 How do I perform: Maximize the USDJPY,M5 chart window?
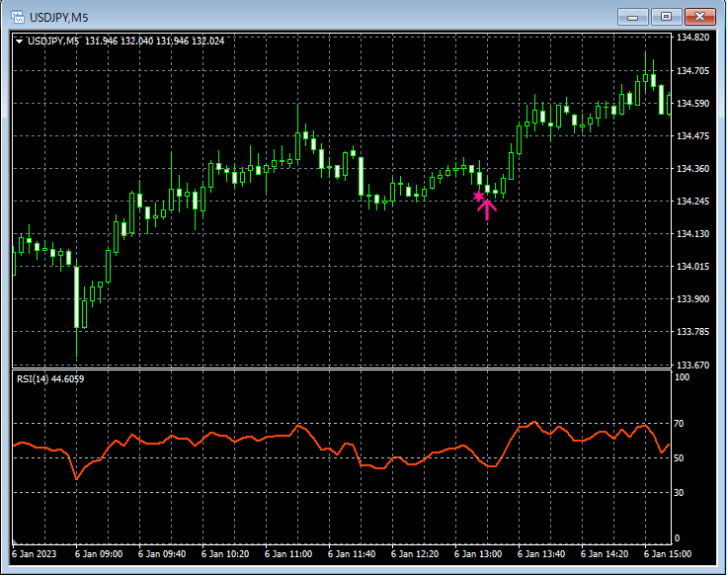click(x=666, y=16)
